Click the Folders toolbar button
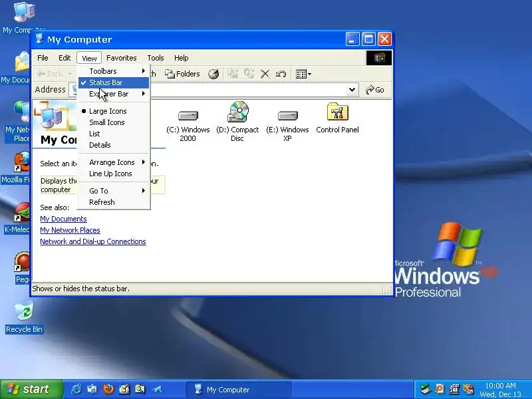The image size is (532, 399). (182, 74)
